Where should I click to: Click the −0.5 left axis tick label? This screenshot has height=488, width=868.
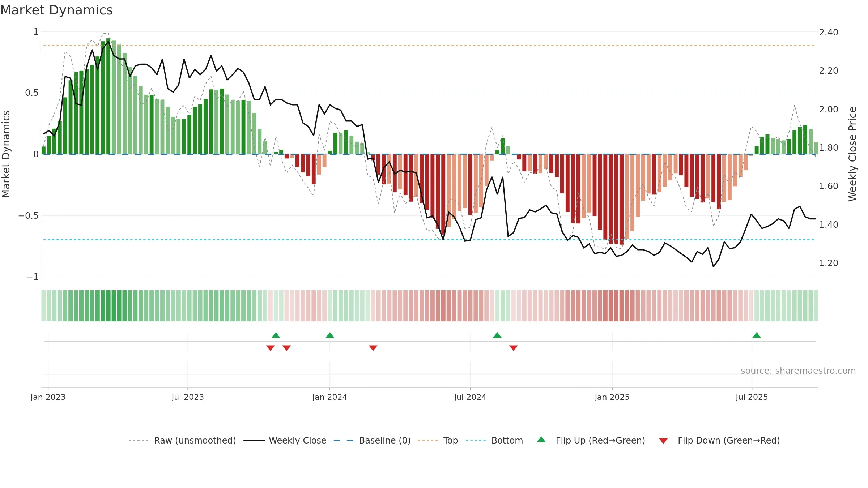tap(29, 215)
